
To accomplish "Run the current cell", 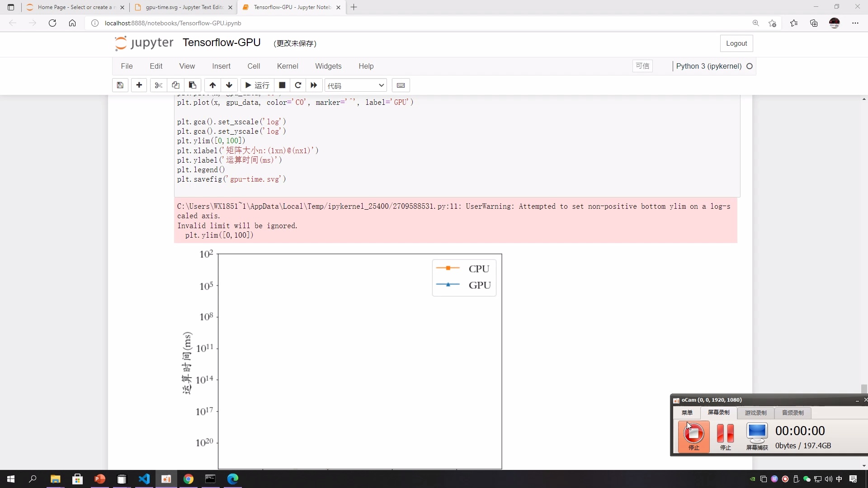I will click(257, 85).
